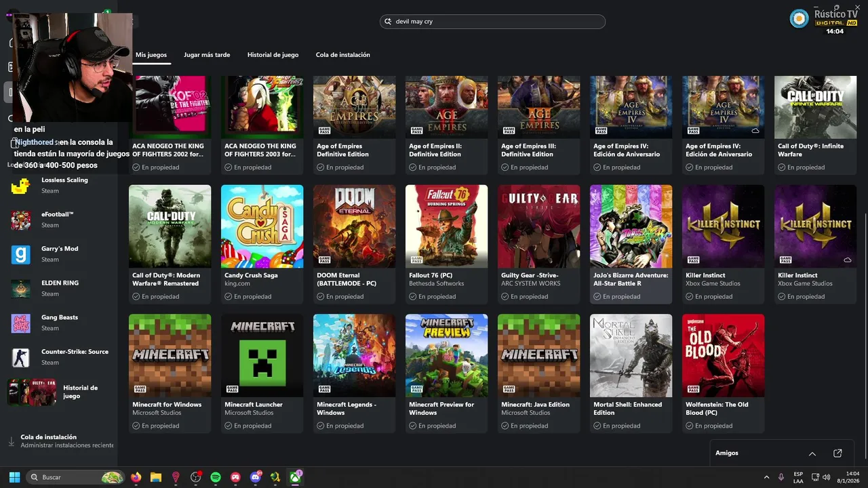Viewport: 868px width, 488px height.
Task: Click the cloud icon on the second Killer Instinct cover
Action: pyautogui.click(x=847, y=260)
